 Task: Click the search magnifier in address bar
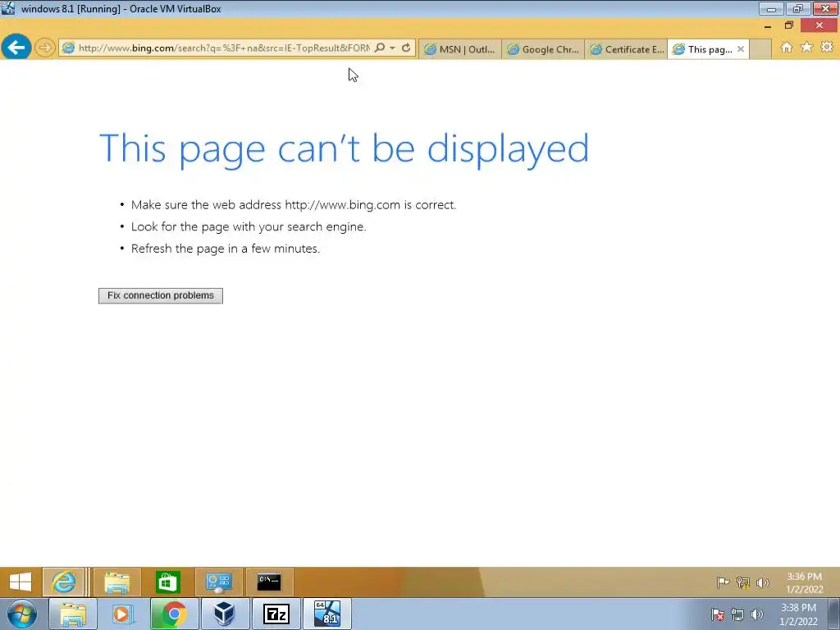click(380, 48)
